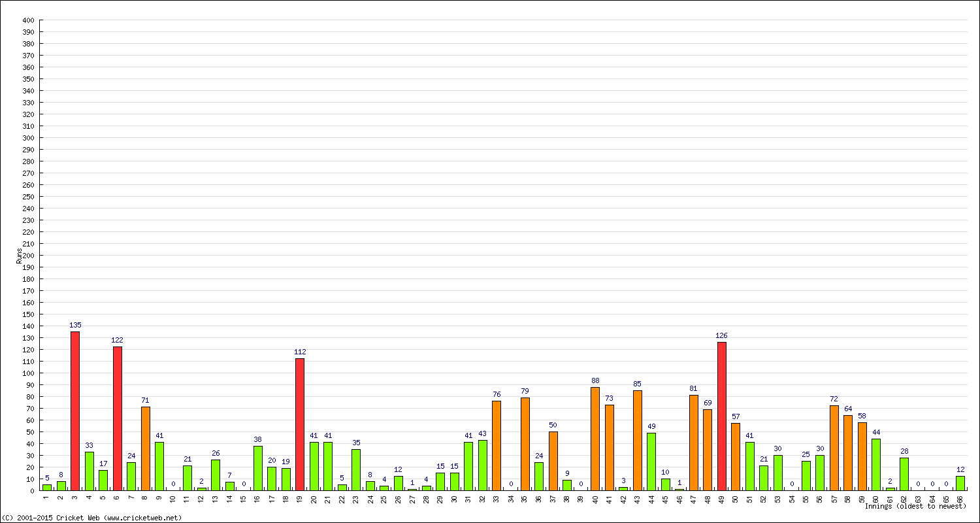The image size is (980, 523).
Task: Click the value label 9
Action: pos(567,473)
